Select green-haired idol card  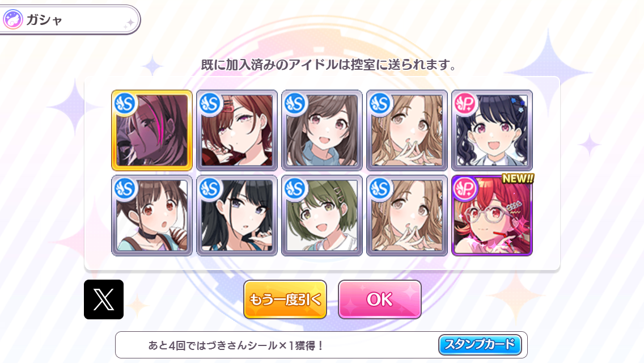pos(322,216)
